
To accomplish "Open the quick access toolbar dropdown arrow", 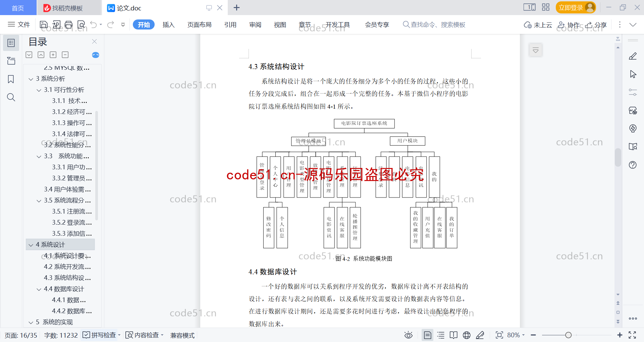I will click(x=123, y=24).
